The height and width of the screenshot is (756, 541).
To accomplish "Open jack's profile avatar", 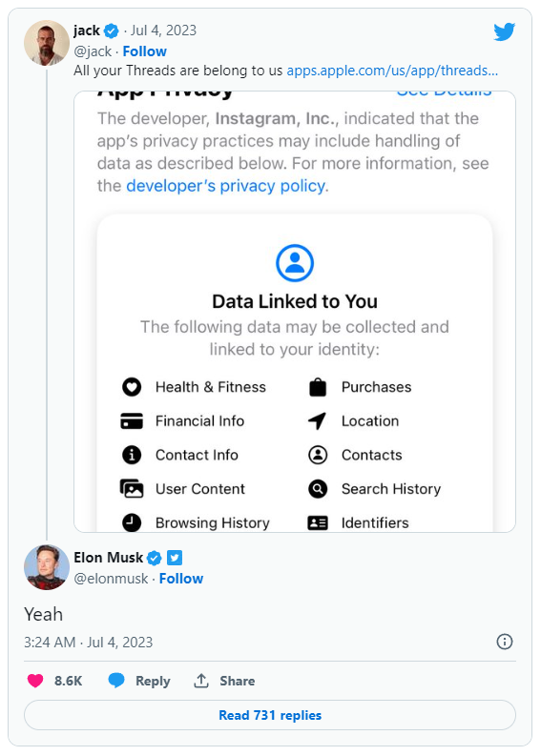I will click(47, 43).
